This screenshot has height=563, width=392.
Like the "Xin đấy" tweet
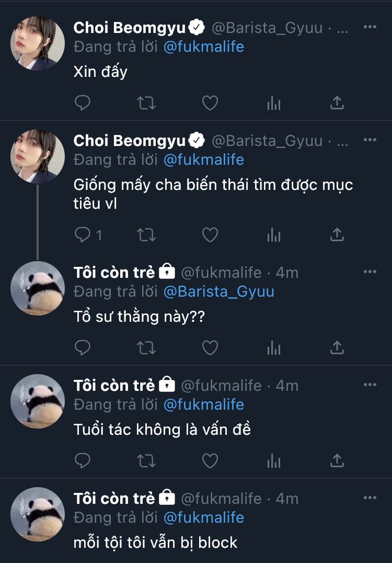click(x=210, y=103)
